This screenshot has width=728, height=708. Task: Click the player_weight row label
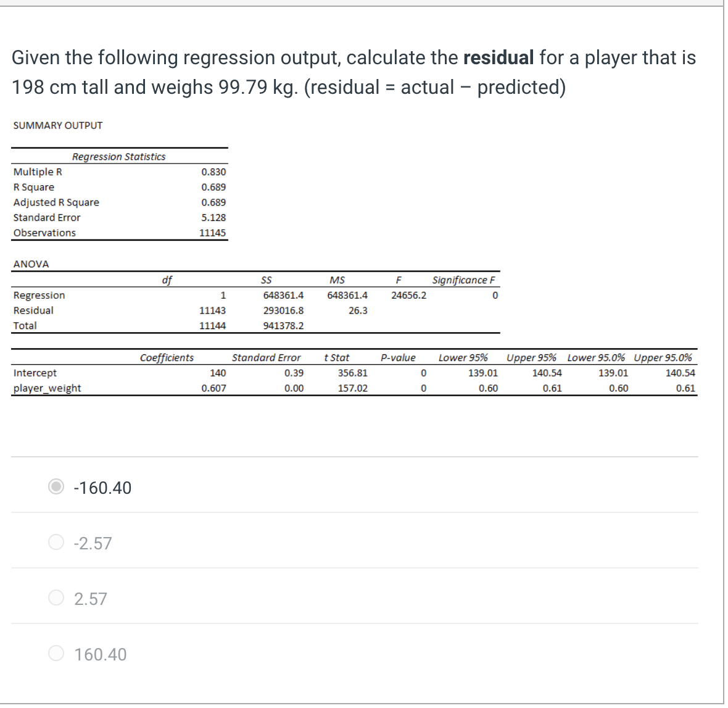click(x=46, y=388)
